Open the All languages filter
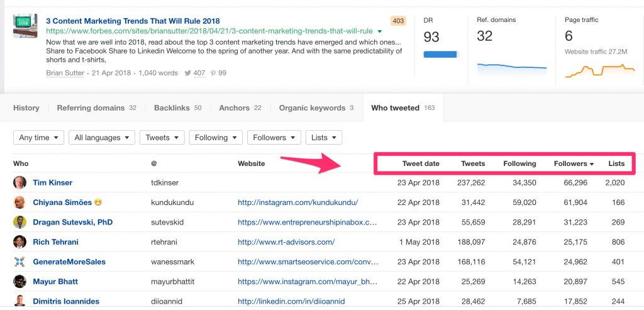The width and height of the screenshot is (644, 310). (x=102, y=138)
